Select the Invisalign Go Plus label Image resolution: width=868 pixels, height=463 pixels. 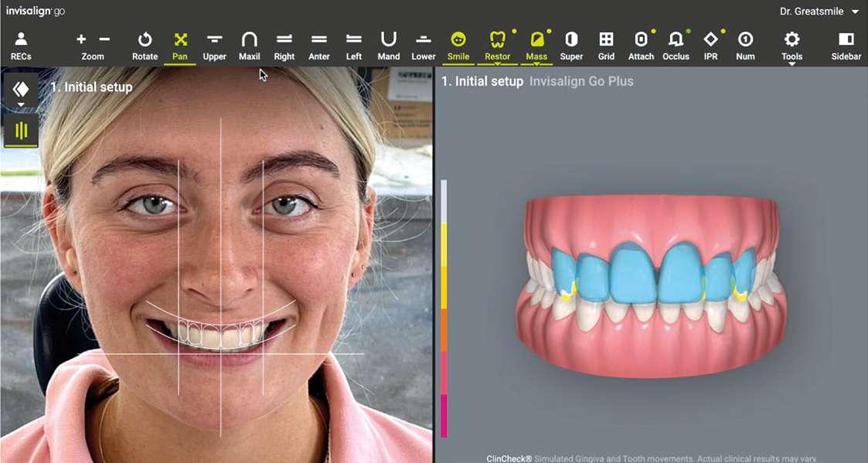point(581,81)
